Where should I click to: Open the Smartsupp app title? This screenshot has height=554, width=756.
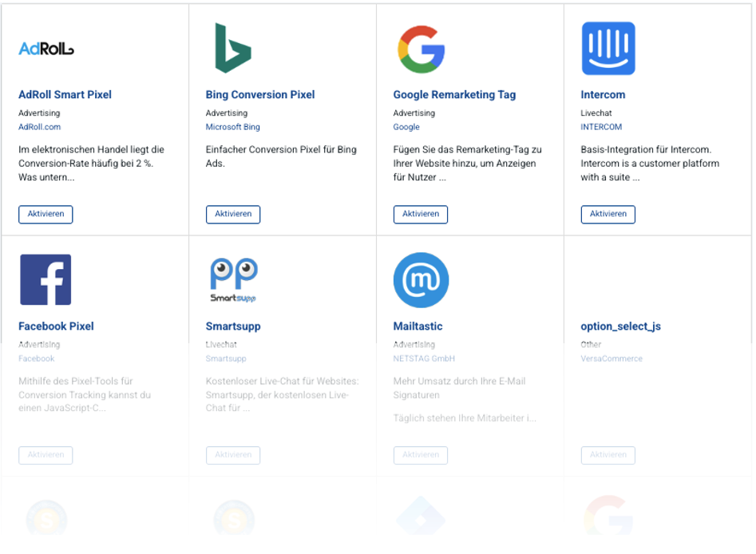coord(233,326)
